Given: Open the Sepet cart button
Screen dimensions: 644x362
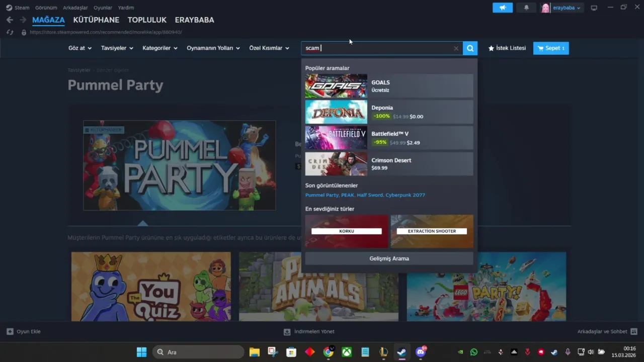Looking at the screenshot, I should click(551, 48).
